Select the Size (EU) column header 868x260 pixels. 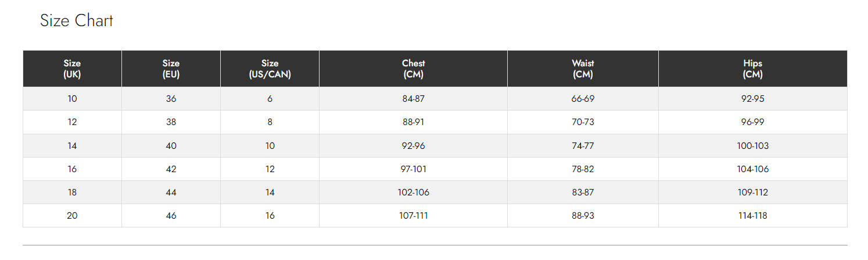pos(171,69)
